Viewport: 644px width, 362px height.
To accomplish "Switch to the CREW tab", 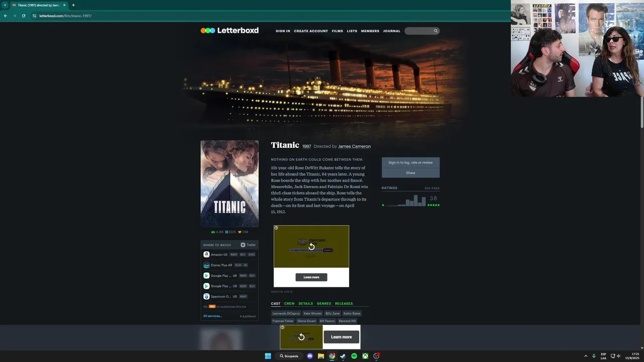I will click(289, 304).
